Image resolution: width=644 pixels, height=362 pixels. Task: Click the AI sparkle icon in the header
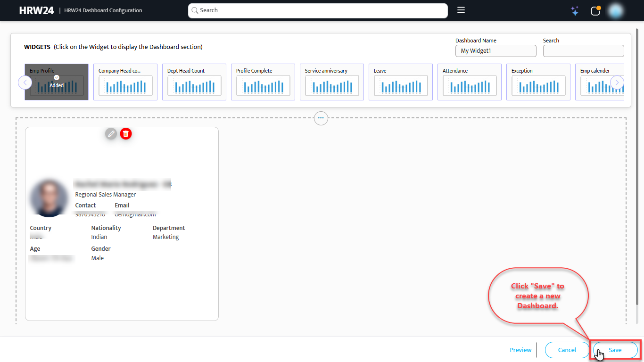(x=575, y=10)
